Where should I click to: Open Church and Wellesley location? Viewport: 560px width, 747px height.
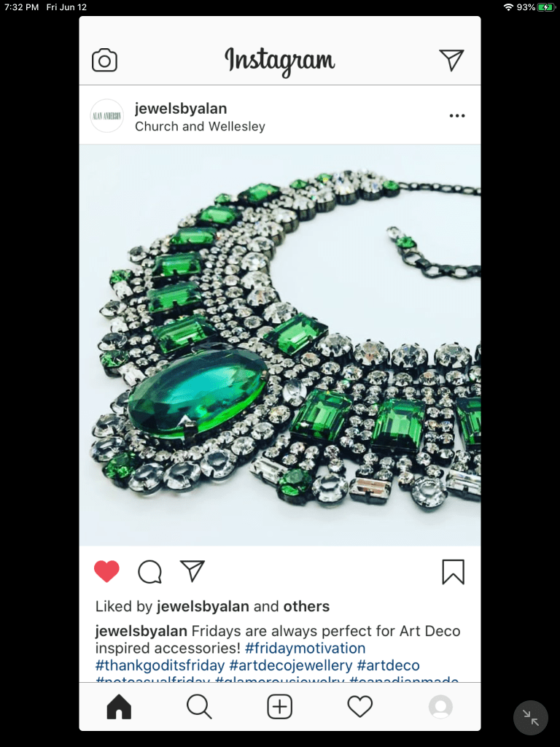point(200,126)
